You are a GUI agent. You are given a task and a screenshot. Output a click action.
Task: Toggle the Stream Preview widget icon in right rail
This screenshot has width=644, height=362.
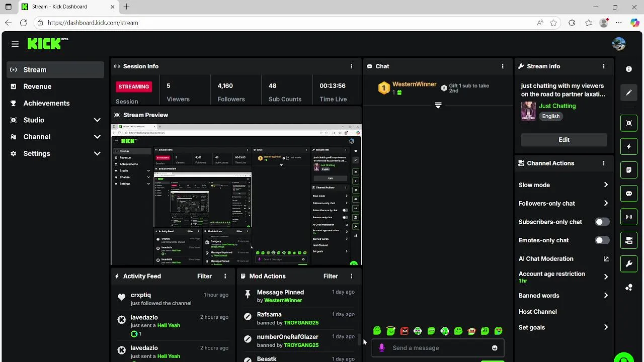tap(629, 123)
